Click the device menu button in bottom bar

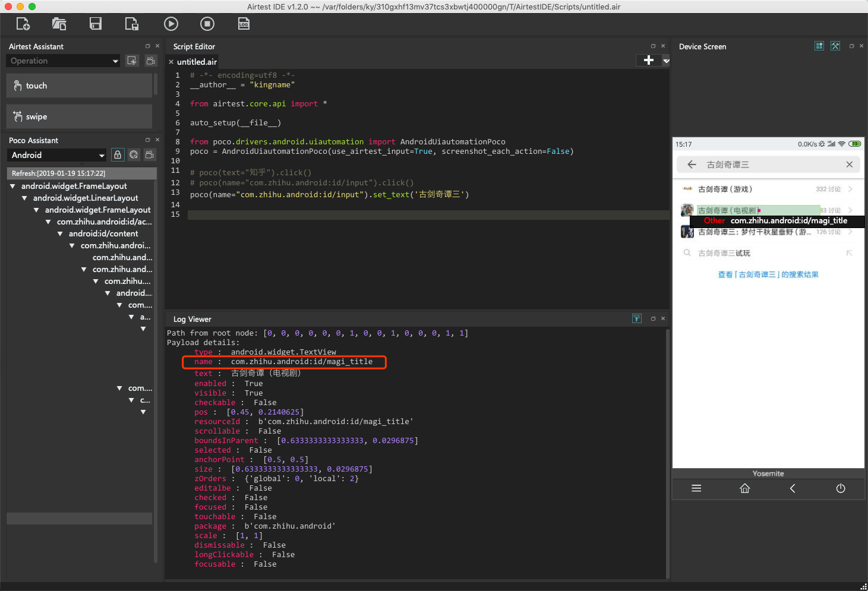697,488
